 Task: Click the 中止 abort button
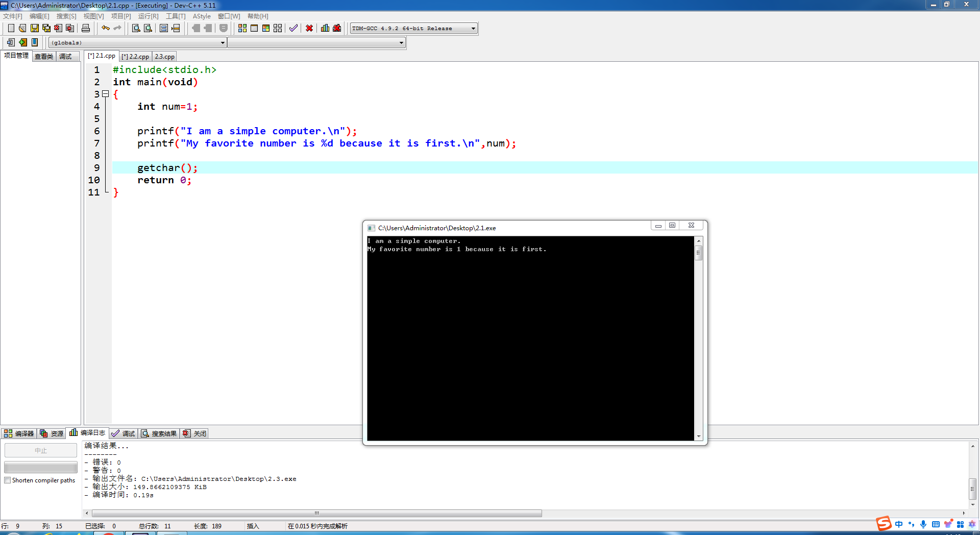pyautogui.click(x=41, y=450)
